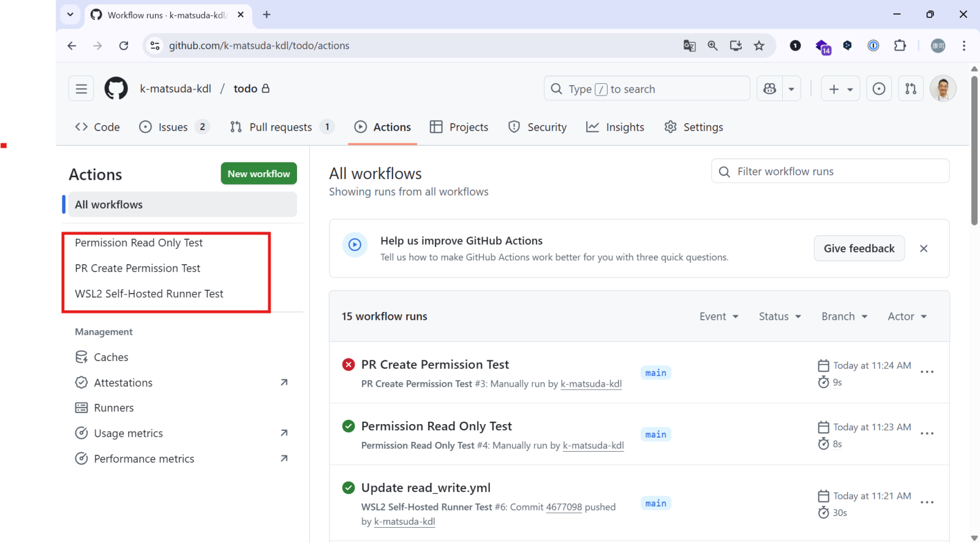Open the pull requests icon in header
The image size is (980, 543).
911,89
